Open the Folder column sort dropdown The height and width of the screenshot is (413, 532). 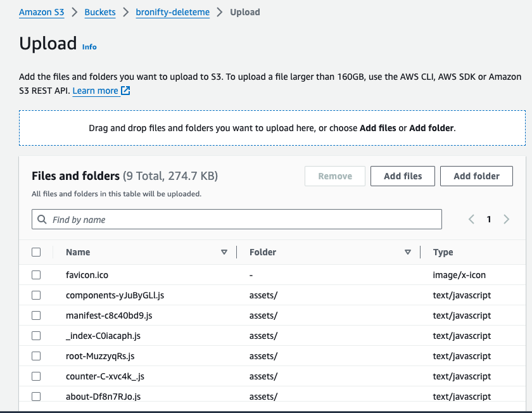tap(408, 252)
